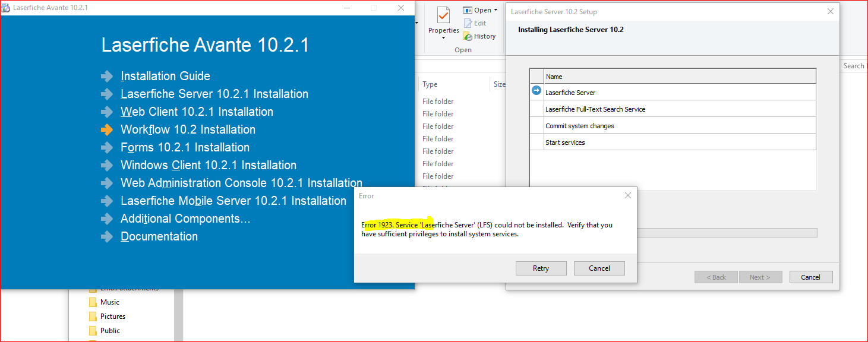Expand the Properties dropdown arrow
The width and height of the screenshot is (868, 342).
click(443, 38)
